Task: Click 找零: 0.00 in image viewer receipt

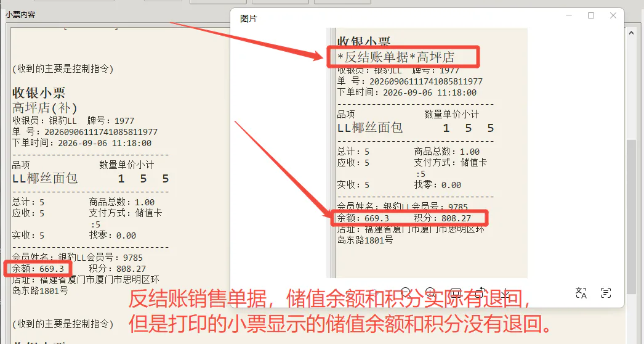Action: pyautogui.click(x=437, y=184)
